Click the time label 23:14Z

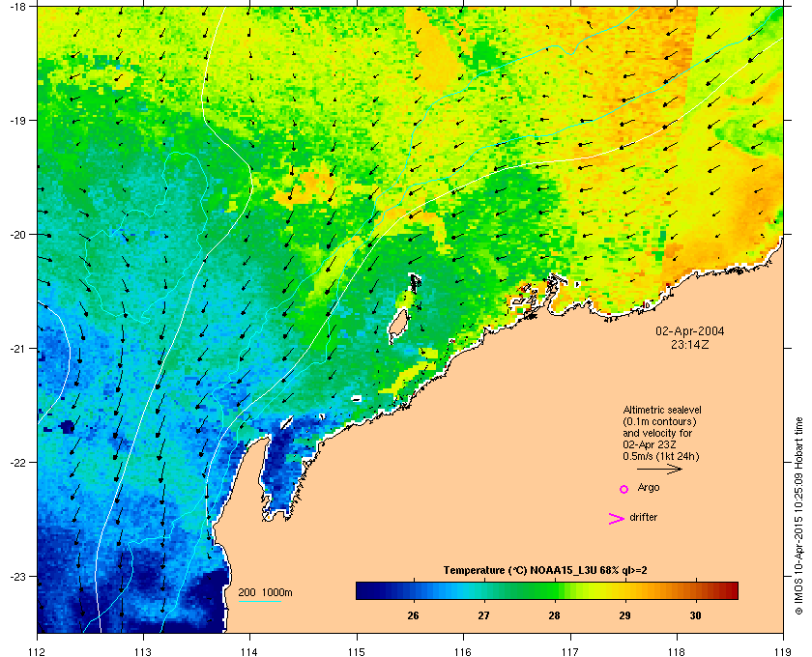click(690, 344)
